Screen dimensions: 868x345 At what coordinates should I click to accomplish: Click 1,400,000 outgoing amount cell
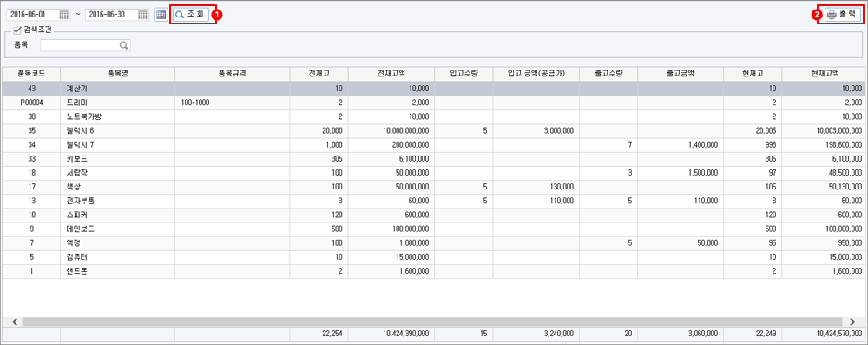(x=681, y=145)
